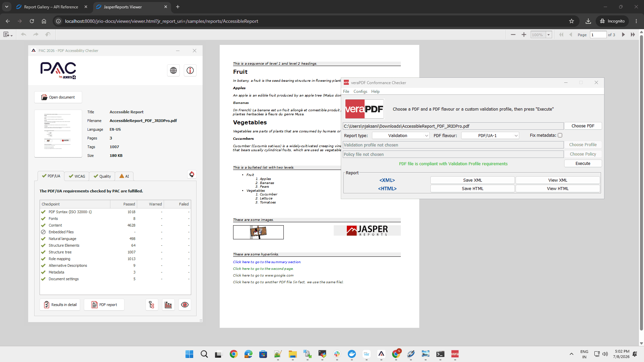
Task: Toggle the Fix metadata checkbox
Action: pyautogui.click(x=560, y=135)
